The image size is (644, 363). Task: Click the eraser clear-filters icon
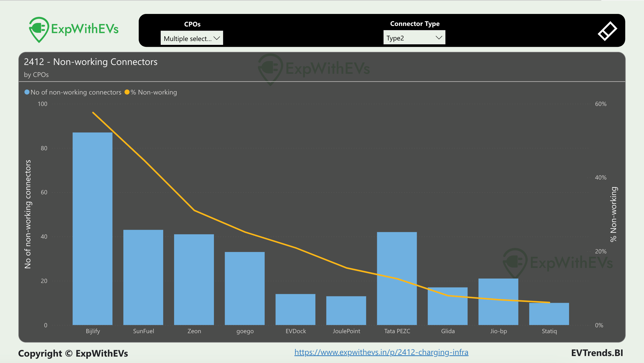607,31
